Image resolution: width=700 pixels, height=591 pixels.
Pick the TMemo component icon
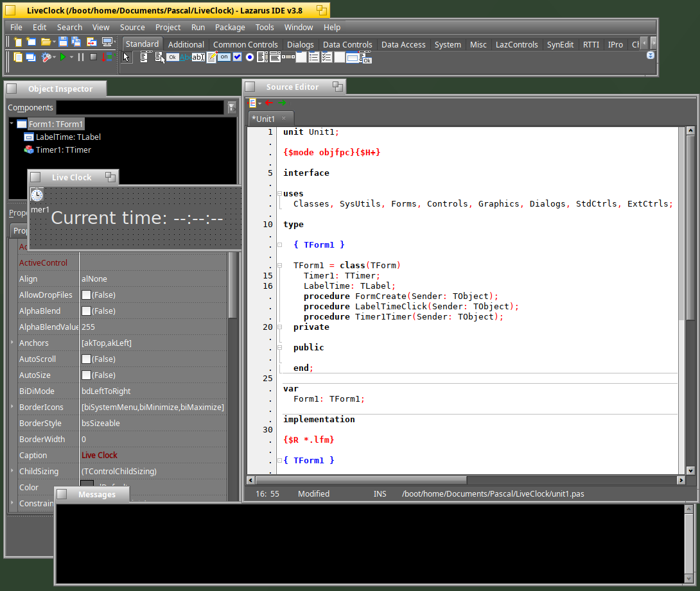pyautogui.click(x=212, y=57)
